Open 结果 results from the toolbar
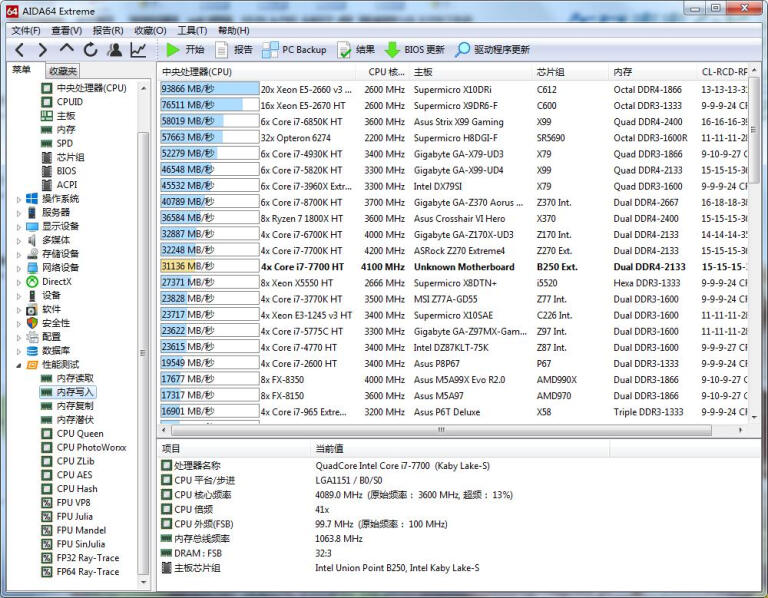Image resolution: width=768 pixels, height=598 pixels. tap(356, 49)
